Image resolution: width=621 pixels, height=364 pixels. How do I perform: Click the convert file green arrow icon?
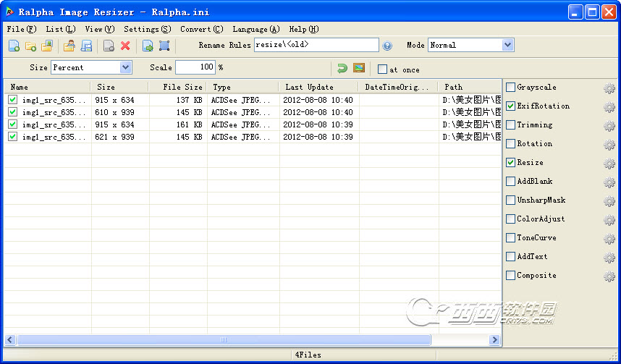point(148,46)
